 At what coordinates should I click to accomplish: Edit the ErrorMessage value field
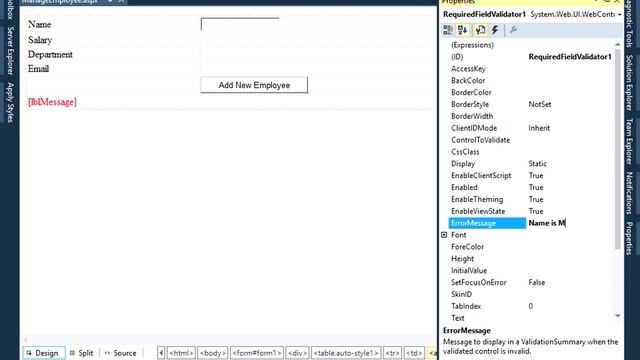click(569, 223)
